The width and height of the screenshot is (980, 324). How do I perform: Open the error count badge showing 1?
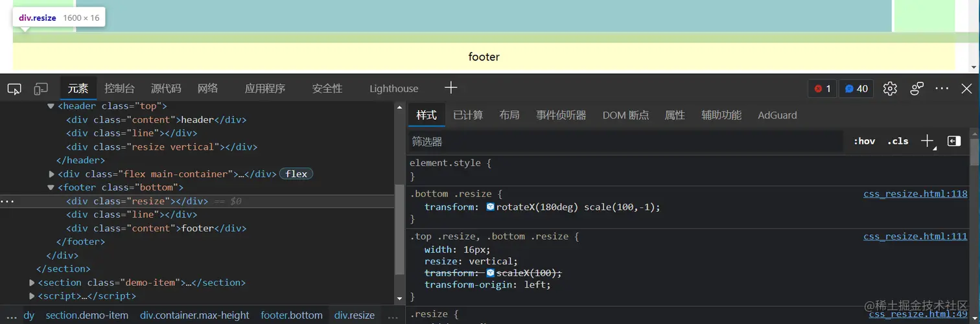point(822,89)
